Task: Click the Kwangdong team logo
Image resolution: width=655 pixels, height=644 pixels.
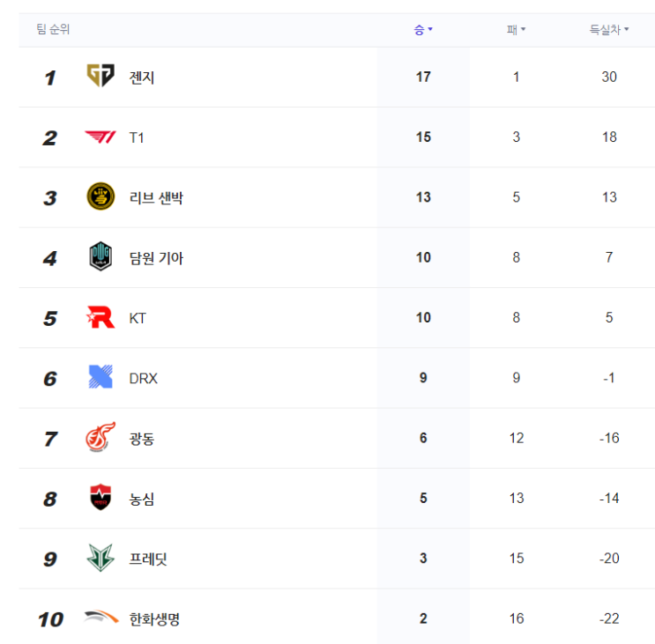Action: tap(100, 438)
